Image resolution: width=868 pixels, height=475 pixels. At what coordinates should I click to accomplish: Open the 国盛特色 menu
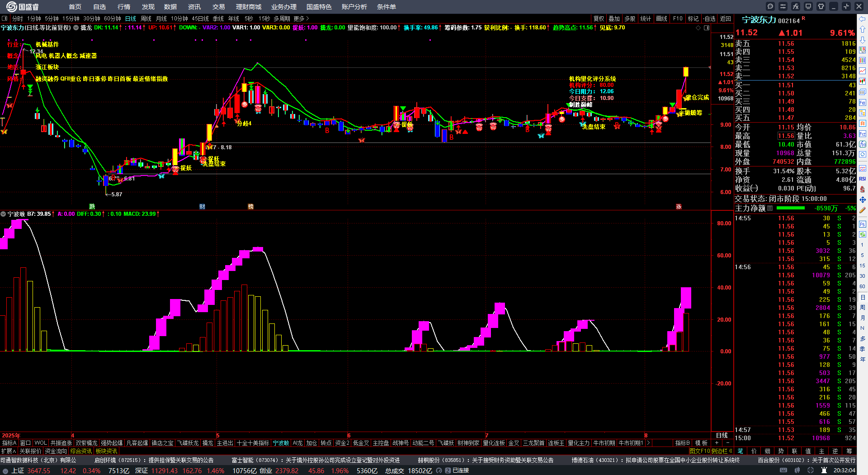(319, 7)
